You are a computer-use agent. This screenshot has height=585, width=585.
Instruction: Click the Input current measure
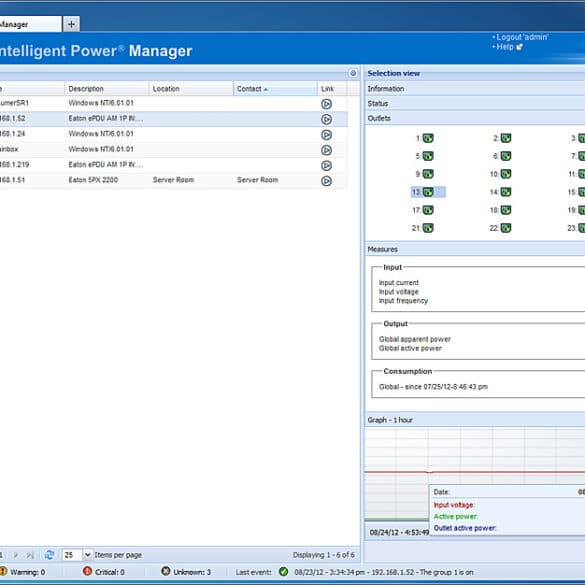[399, 283]
